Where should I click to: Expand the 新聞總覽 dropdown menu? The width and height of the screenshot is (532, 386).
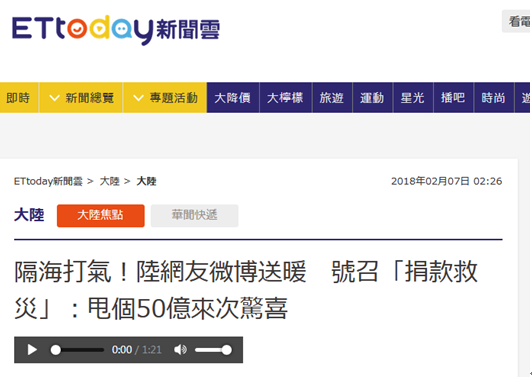pyautogui.click(x=81, y=98)
